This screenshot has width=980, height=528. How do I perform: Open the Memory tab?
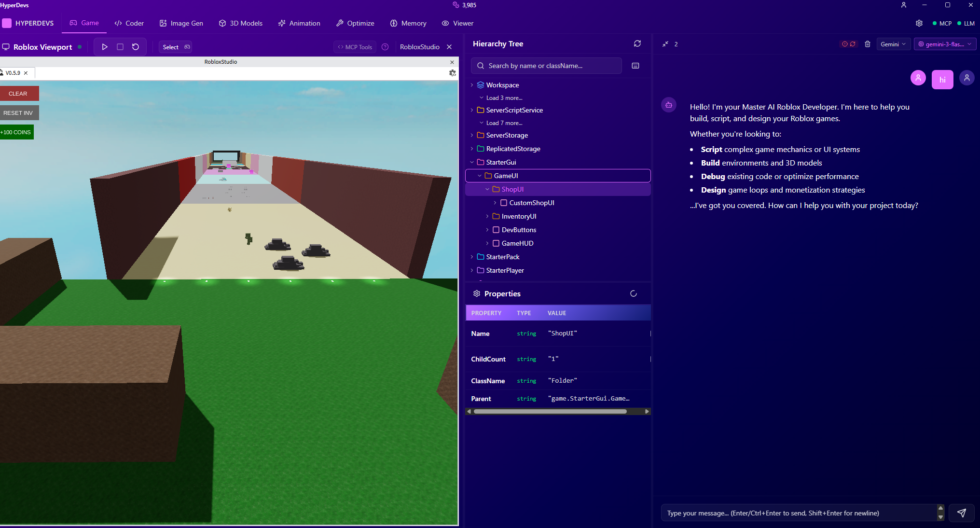[408, 23]
